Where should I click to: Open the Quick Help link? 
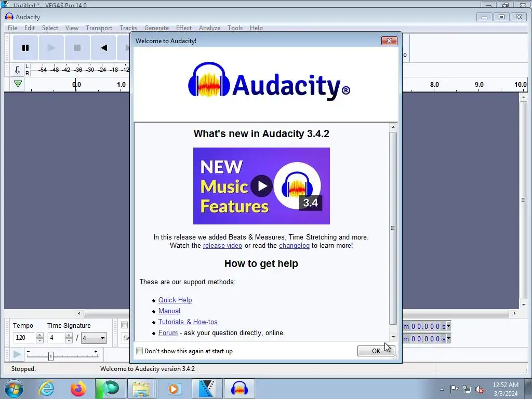tap(175, 300)
